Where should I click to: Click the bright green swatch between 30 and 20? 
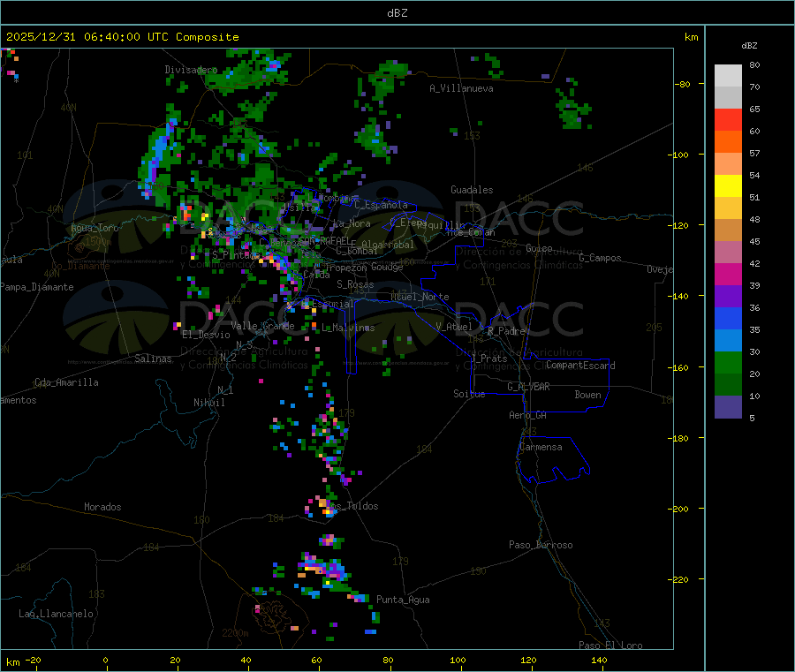pyautogui.click(x=728, y=362)
